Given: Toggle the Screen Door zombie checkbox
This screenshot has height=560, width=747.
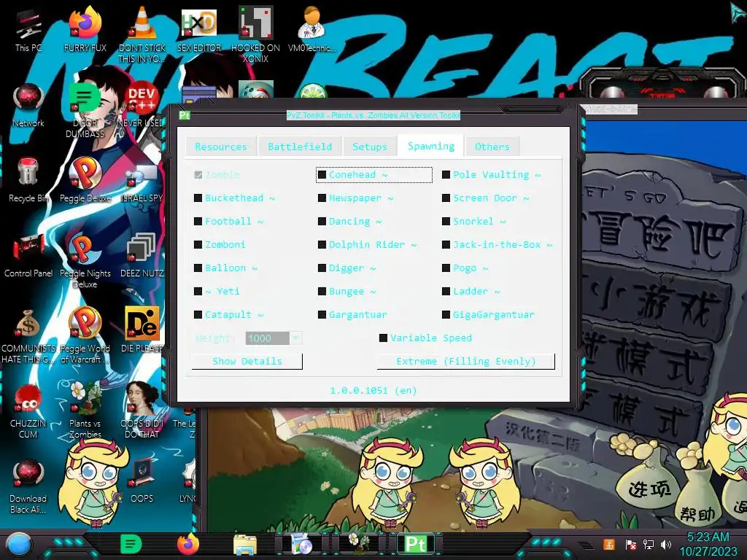Looking at the screenshot, I should [x=446, y=198].
